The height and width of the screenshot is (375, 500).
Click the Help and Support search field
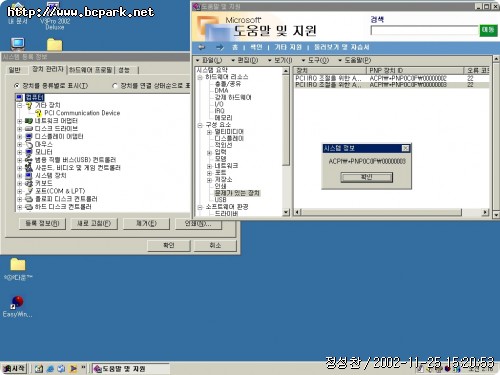click(424, 31)
